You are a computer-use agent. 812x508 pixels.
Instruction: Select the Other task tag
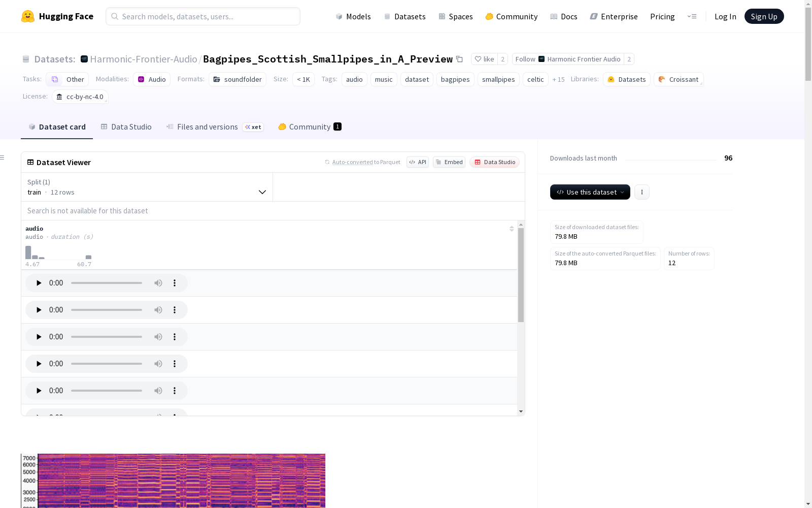pyautogui.click(x=67, y=79)
